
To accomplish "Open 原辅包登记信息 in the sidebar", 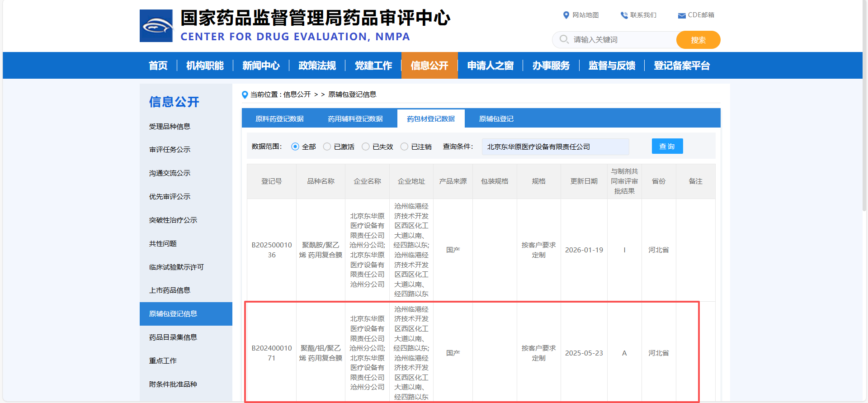I will coord(186,314).
